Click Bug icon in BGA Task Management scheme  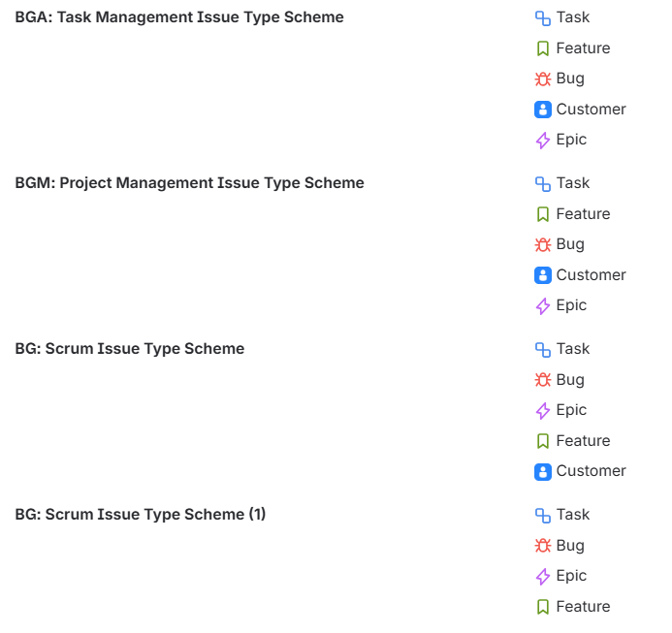coord(543,79)
